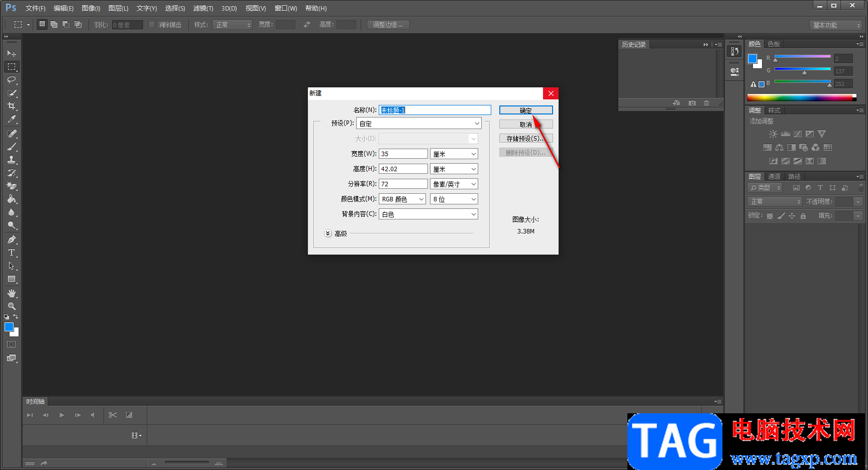Select the Clone Stamp tool
This screenshot has height=470, width=868.
pyautogui.click(x=12, y=160)
